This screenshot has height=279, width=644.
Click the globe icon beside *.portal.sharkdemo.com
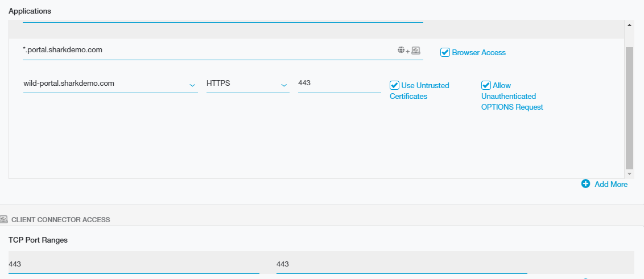tap(401, 51)
